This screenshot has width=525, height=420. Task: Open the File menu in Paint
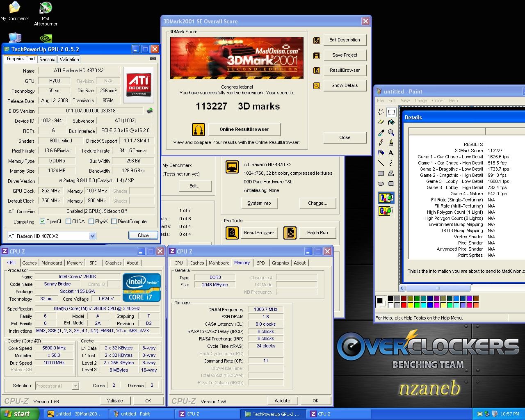coord(381,100)
